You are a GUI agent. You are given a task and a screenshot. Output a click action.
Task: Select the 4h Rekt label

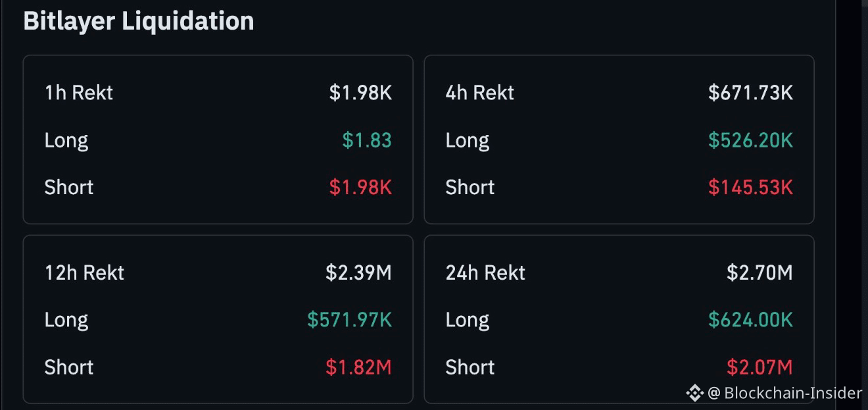pyautogui.click(x=480, y=92)
